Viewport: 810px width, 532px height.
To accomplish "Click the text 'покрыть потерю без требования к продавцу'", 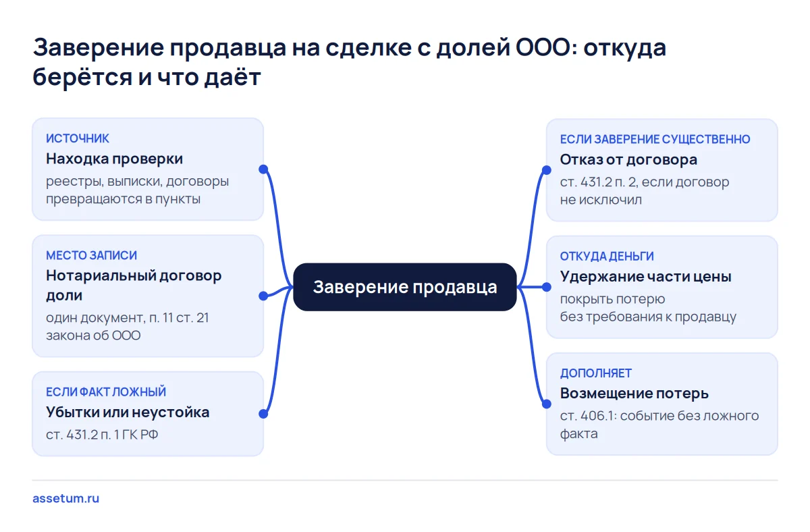I will point(648,308).
